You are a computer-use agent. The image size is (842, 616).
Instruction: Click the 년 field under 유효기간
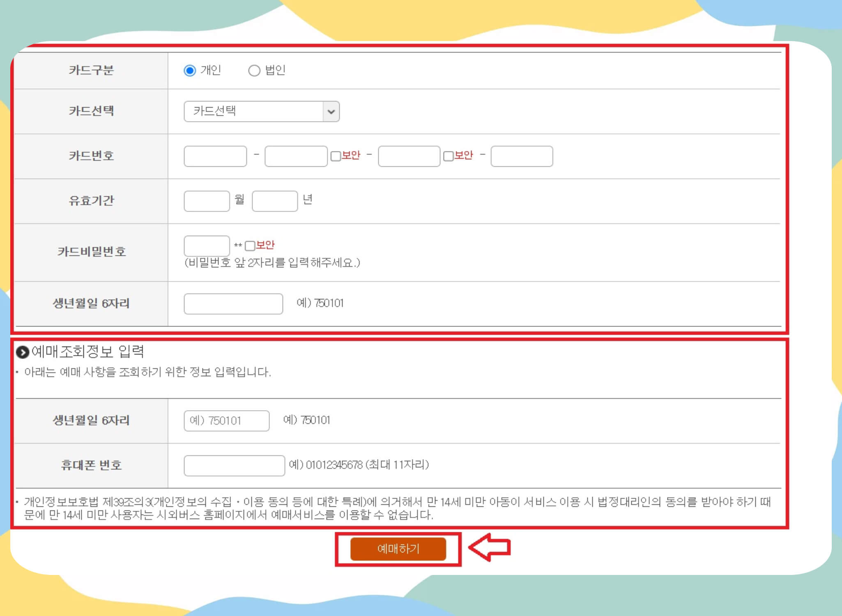[x=275, y=201]
